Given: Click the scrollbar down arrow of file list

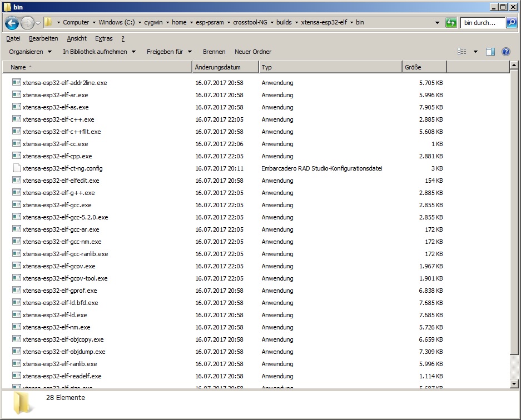Looking at the screenshot, I should pos(514,384).
